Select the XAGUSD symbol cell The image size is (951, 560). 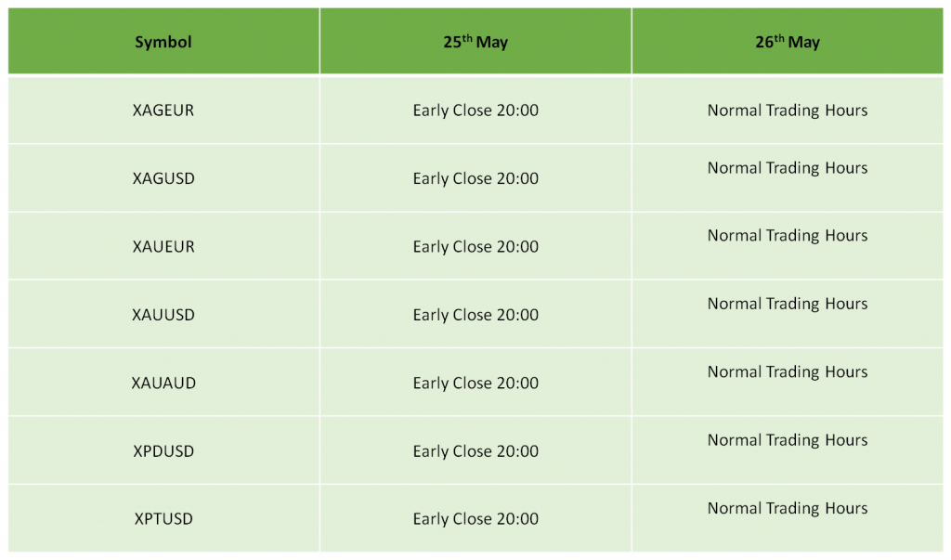(163, 177)
